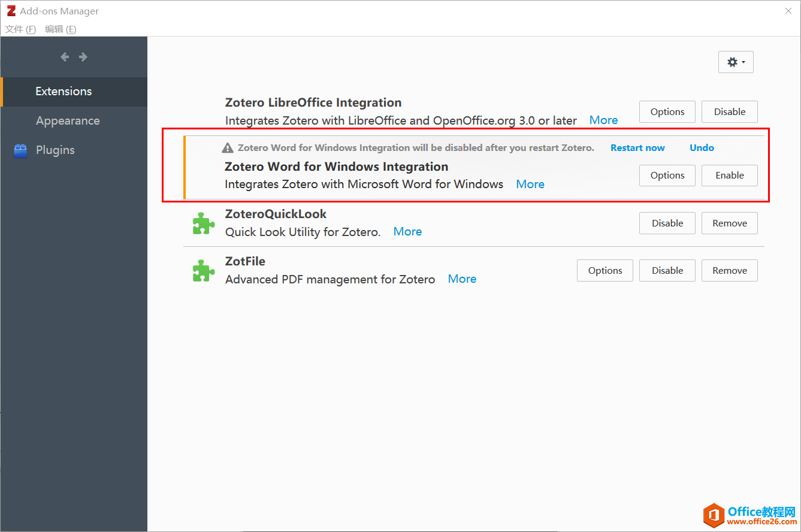This screenshot has height=532, width=801.
Task: Disable the ZoteroQuickLook extension
Action: point(667,223)
